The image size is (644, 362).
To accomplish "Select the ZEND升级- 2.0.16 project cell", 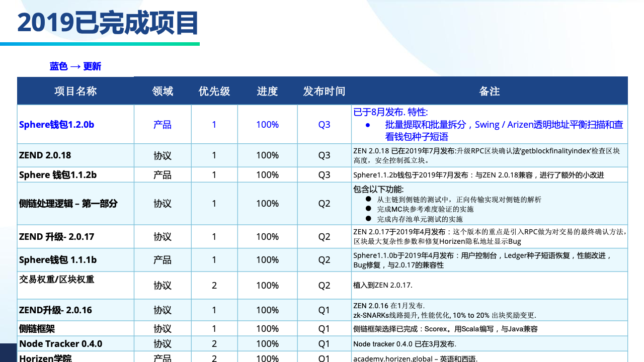I will coord(56,310).
